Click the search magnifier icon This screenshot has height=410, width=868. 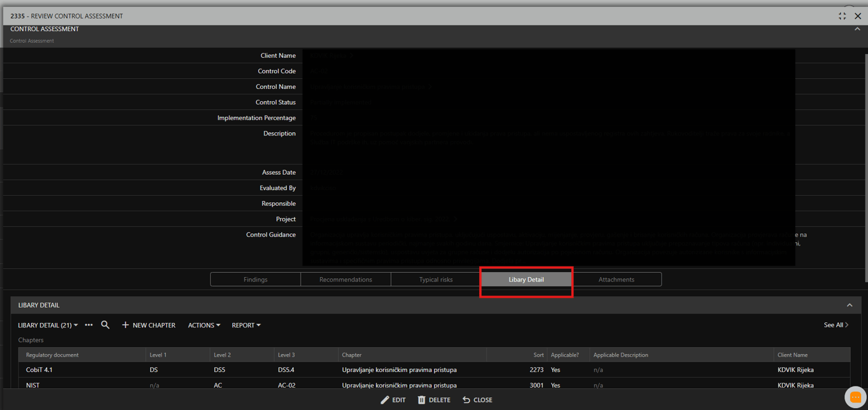click(x=105, y=325)
